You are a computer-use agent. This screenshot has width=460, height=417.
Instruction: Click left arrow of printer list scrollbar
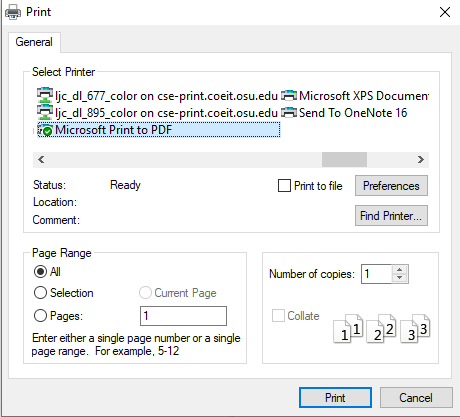pyautogui.click(x=41, y=160)
